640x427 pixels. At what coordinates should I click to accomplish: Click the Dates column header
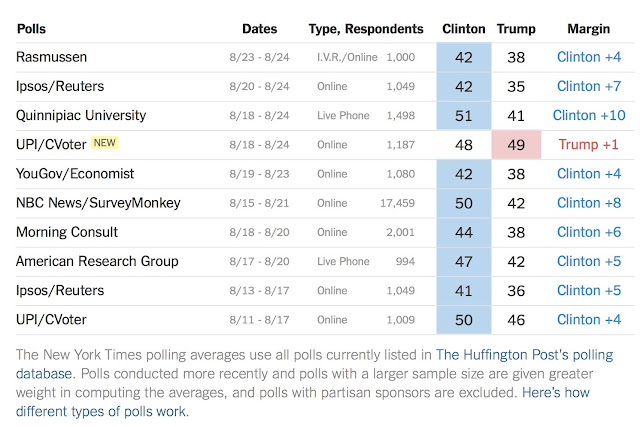tap(260, 29)
